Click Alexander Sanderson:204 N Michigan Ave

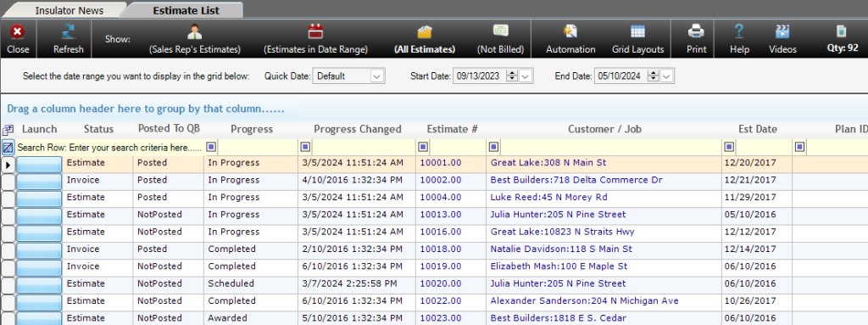click(x=585, y=300)
